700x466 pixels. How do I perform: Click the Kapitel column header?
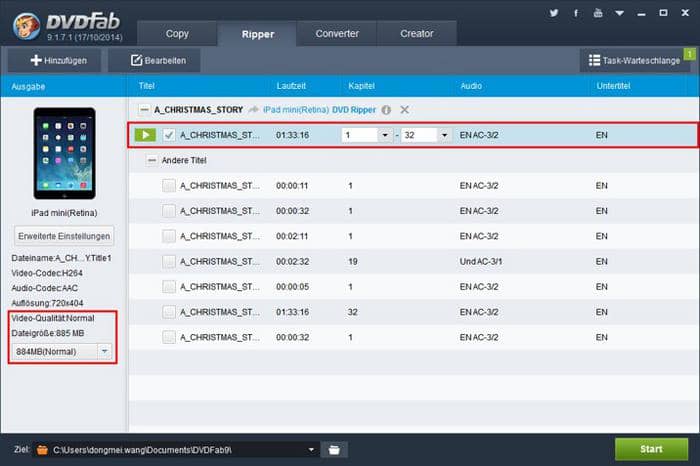361,86
